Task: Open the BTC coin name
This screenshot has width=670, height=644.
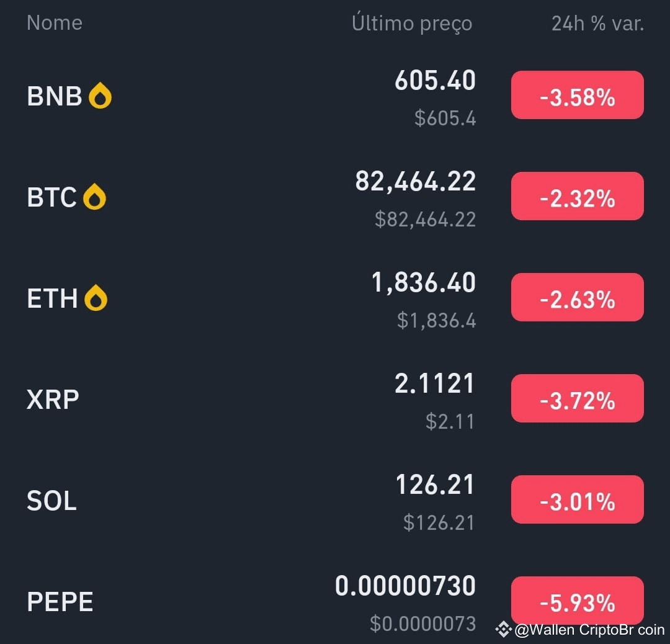Action: pyautogui.click(x=51, y=197)
